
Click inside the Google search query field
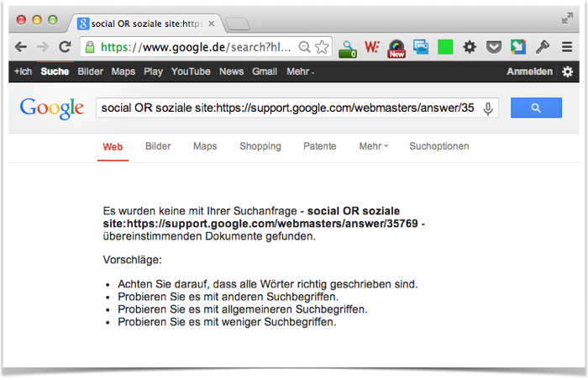(286, 108)
